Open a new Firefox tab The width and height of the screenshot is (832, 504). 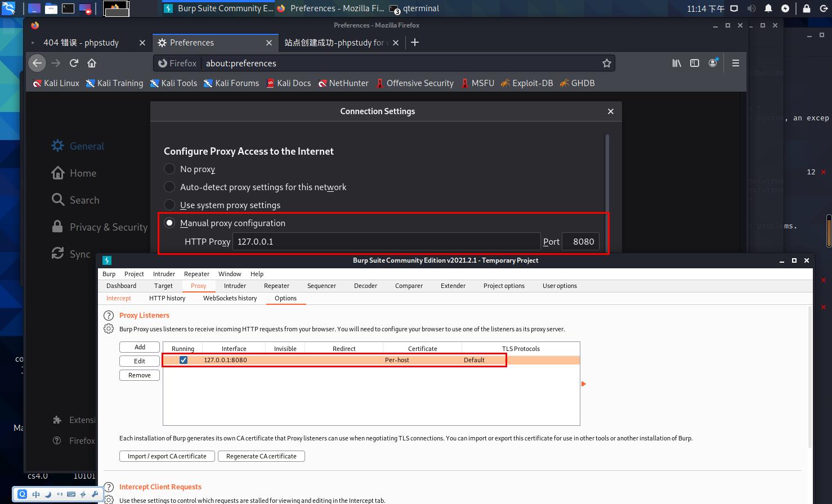coord(415,42)
